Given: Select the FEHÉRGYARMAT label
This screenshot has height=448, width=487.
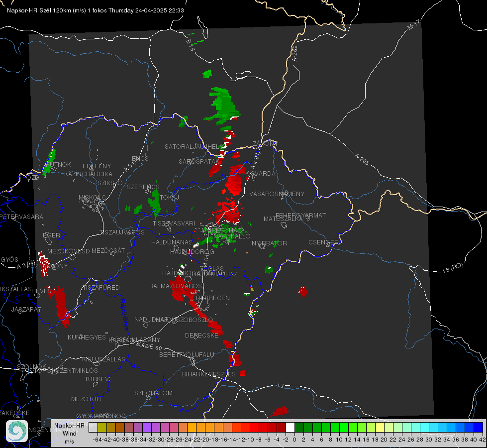Looking at the screenshot, I should pyautogui.click(x=300, y=215).
